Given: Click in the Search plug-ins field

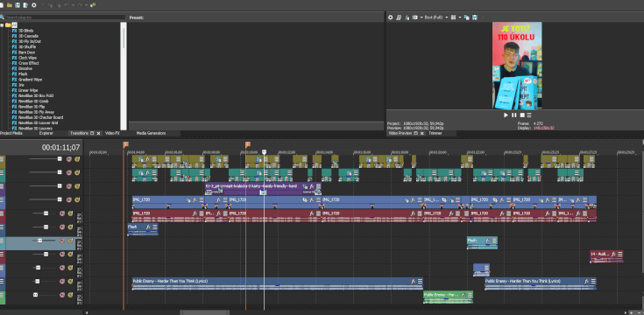Looking at the screenshot, I should (65, 17).
